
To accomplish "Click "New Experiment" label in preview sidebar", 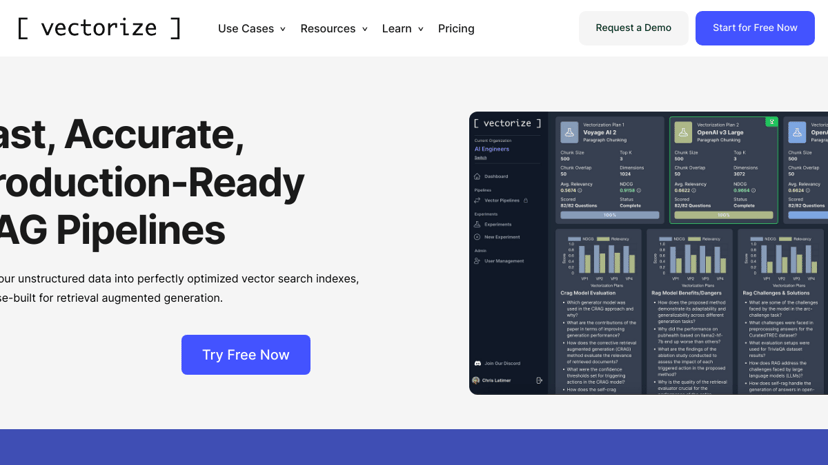I will click(x=502, y=237).
